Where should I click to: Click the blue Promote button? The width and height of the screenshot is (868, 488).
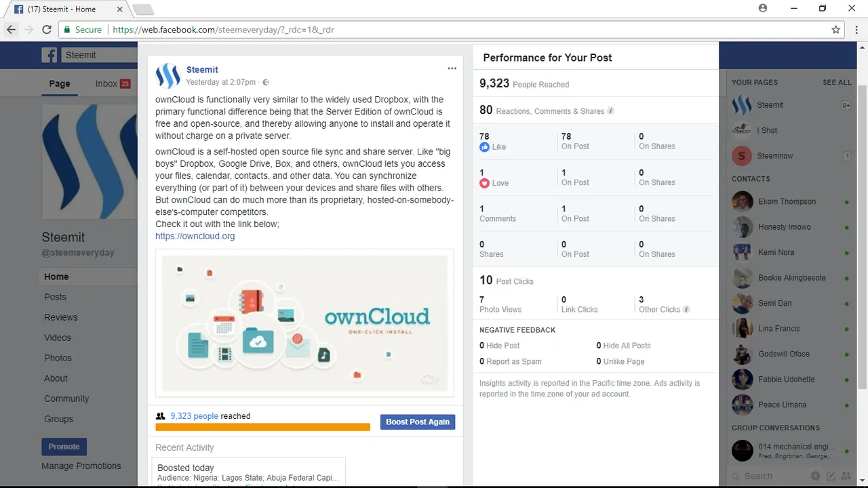(64, 447)
